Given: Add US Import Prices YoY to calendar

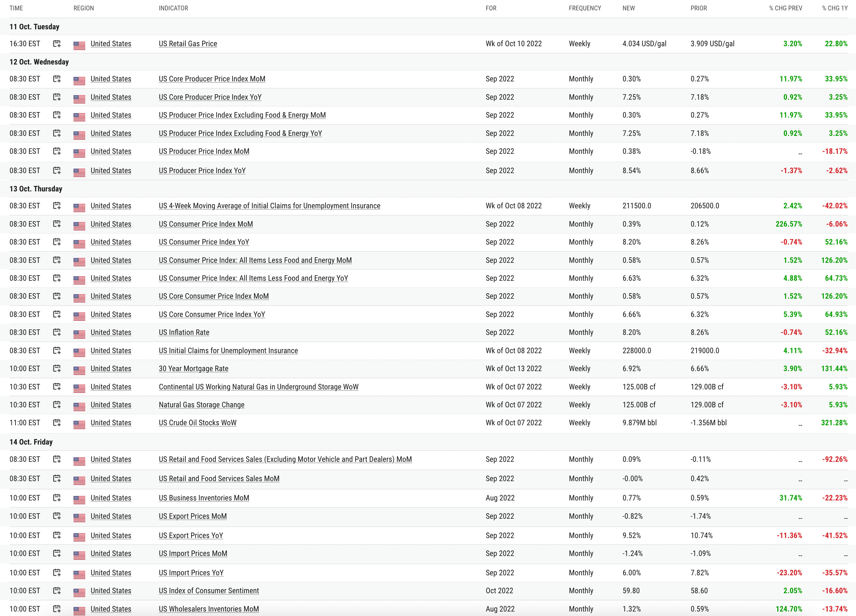Looking at the screenshot, I should coord(57,573).
